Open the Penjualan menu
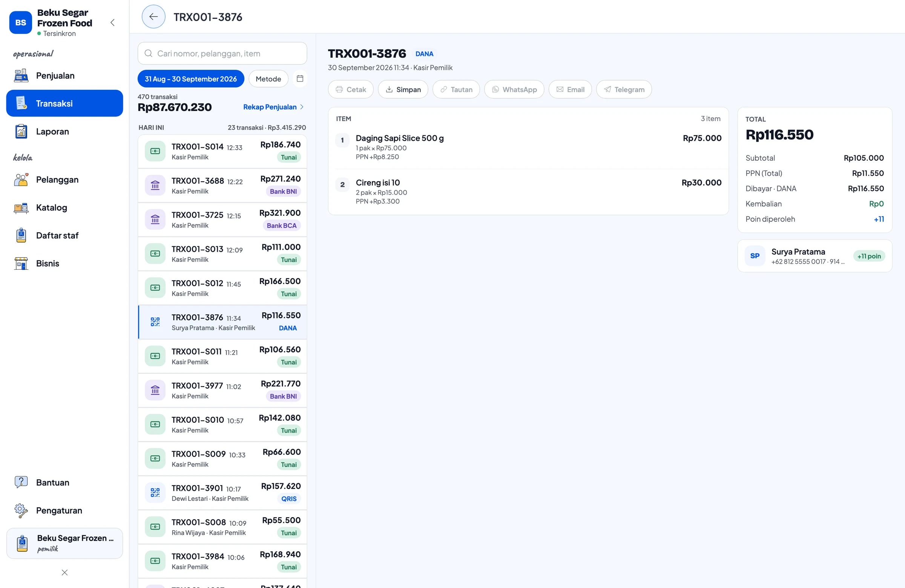 coord(64,76)
